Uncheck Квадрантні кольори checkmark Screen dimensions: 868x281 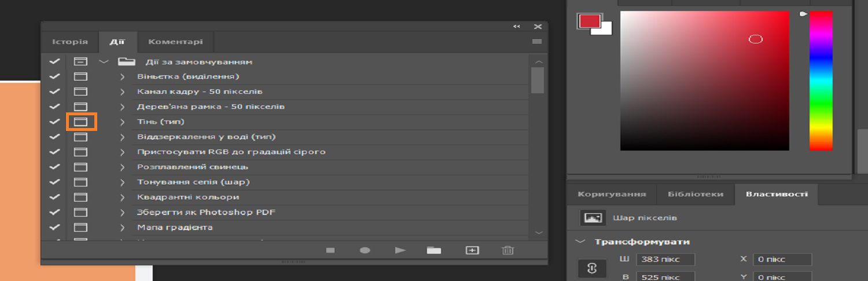click(55, 197)
